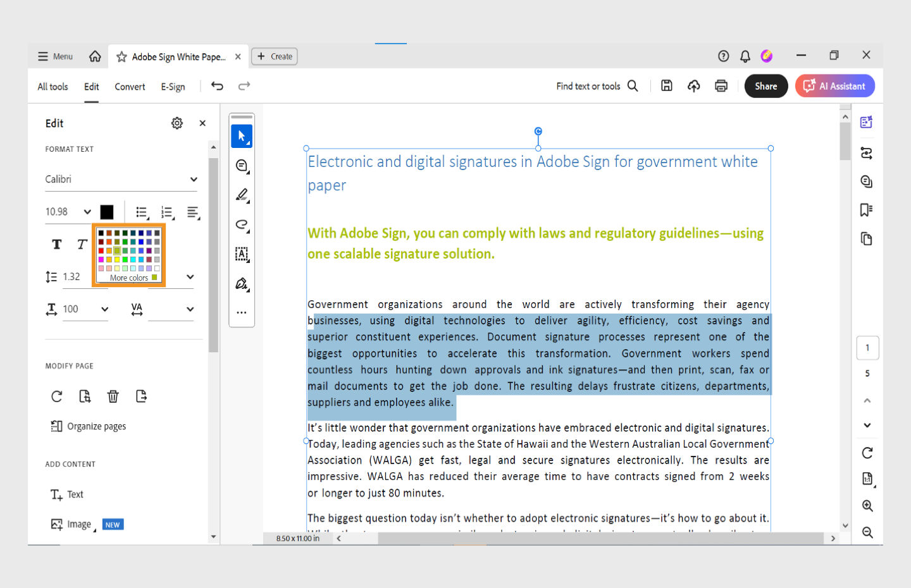Toggle bold text formatting

(x=56, y=244)
